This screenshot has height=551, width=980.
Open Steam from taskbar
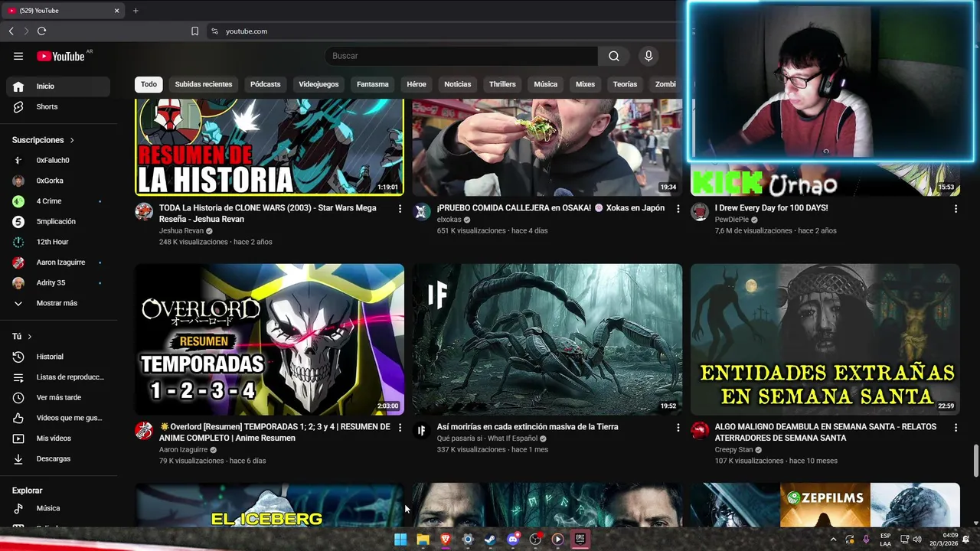point(490,540)
